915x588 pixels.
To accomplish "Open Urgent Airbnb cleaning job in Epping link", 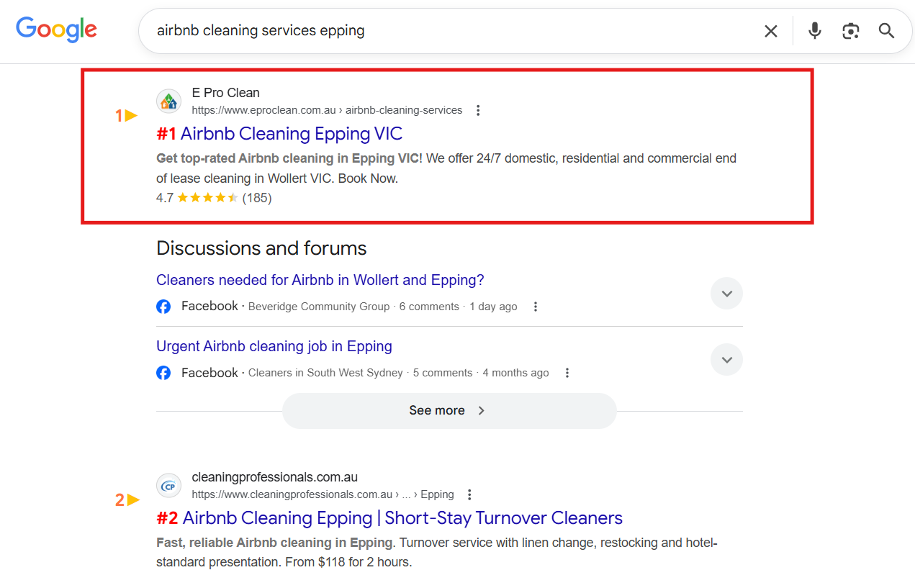I will coord(274,346).
